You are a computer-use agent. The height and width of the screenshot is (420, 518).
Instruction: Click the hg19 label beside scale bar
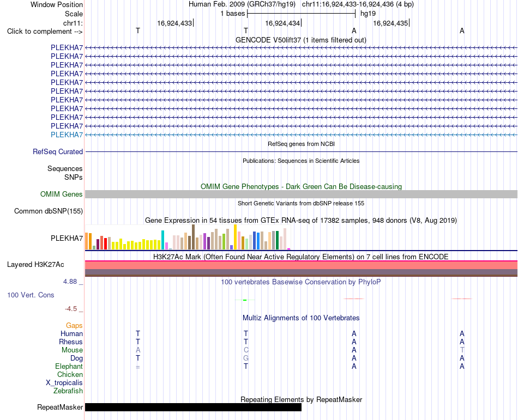pos(368,14)
